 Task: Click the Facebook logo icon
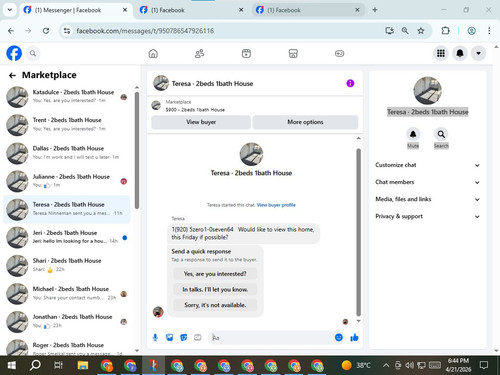coord(14,53)
